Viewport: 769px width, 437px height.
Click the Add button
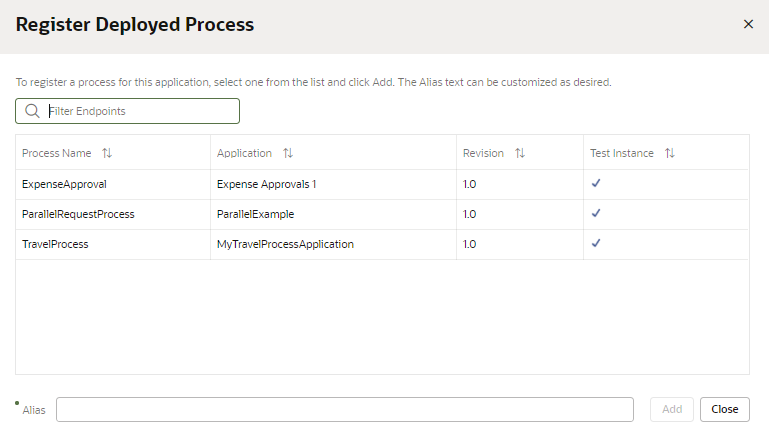(672, 410)
